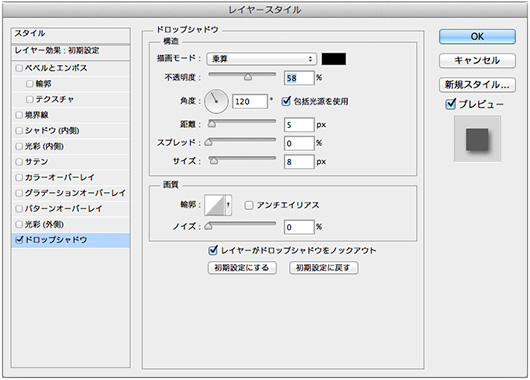
Task: Select the サテン row label
Action: (x=37, y=162)
